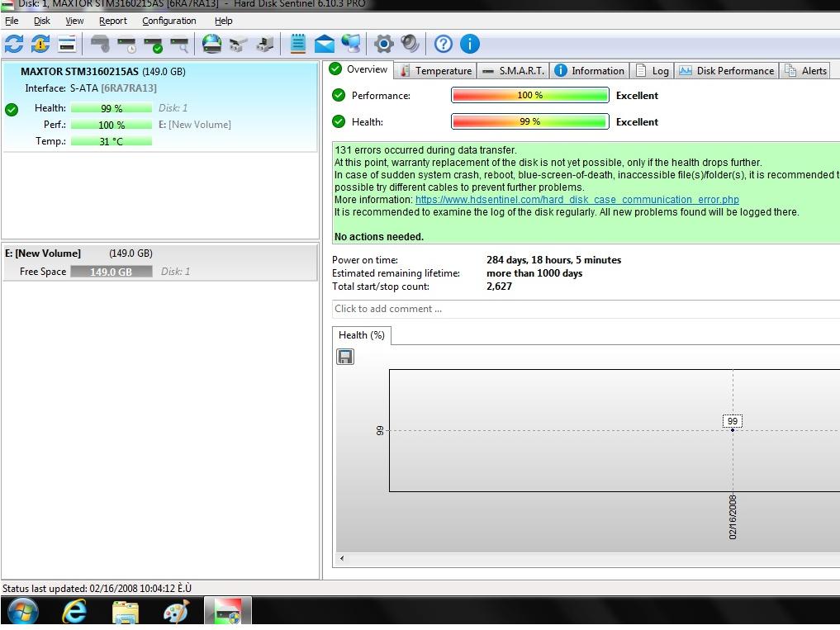Open the Configuration menu
The width and height of the screenshot is (840, 630).
(169, 21)
